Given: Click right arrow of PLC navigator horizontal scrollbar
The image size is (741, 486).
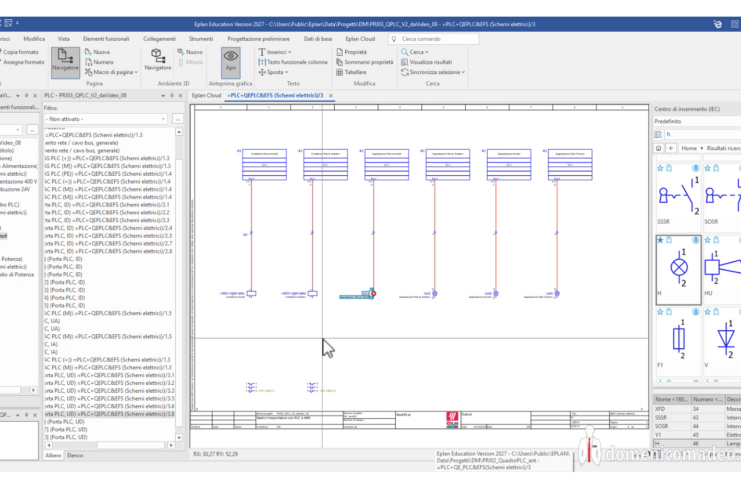Looking at the screenshot, I should click(171, 445).
